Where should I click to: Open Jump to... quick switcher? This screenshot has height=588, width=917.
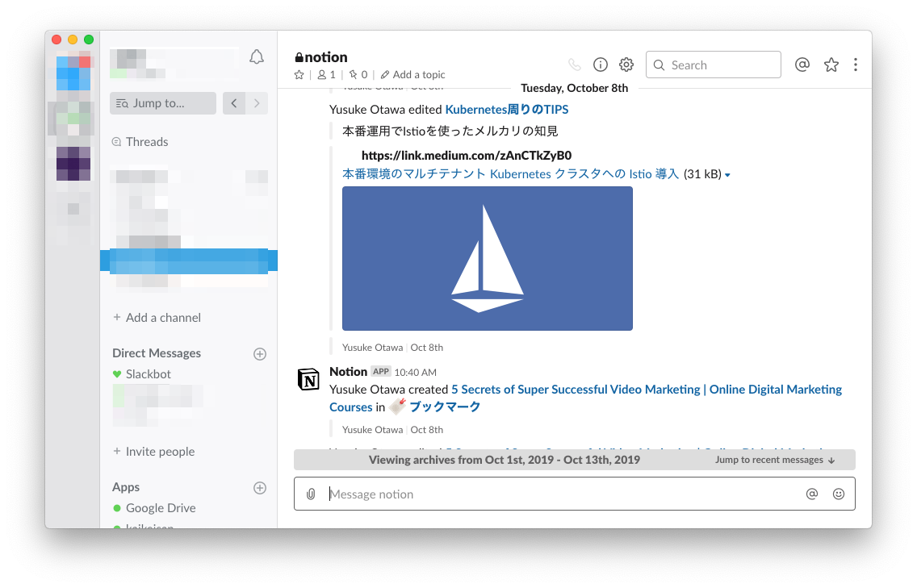click(x=162, y=103)
